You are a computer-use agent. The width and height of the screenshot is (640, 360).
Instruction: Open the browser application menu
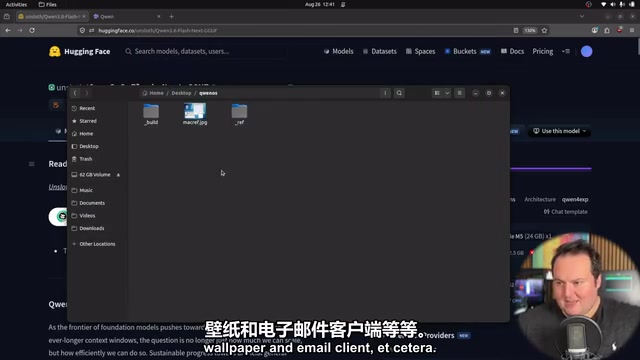[x=632, y=30]
